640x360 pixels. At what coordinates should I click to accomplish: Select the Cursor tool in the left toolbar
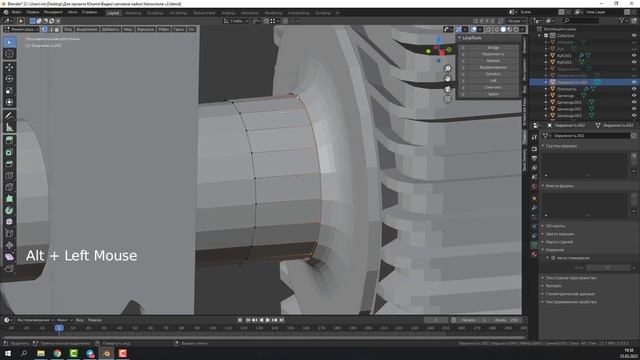coord(9,54)
